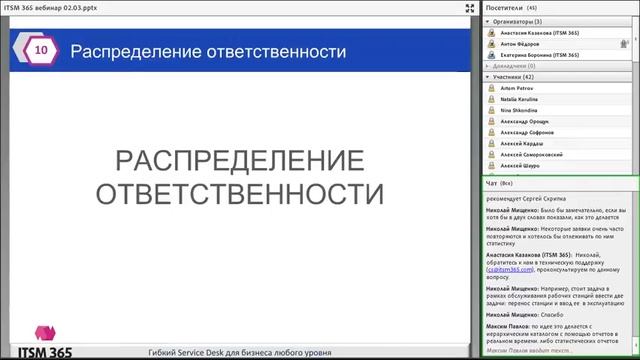Screen dimensions: 640x360
Task: Select participant Александр Орощук
Action: 524,121
